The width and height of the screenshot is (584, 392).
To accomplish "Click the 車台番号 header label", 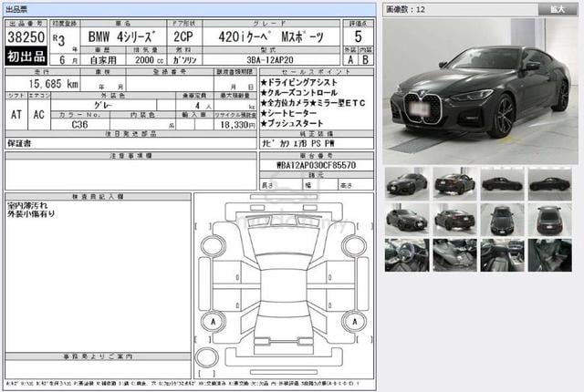I will 317,156.
